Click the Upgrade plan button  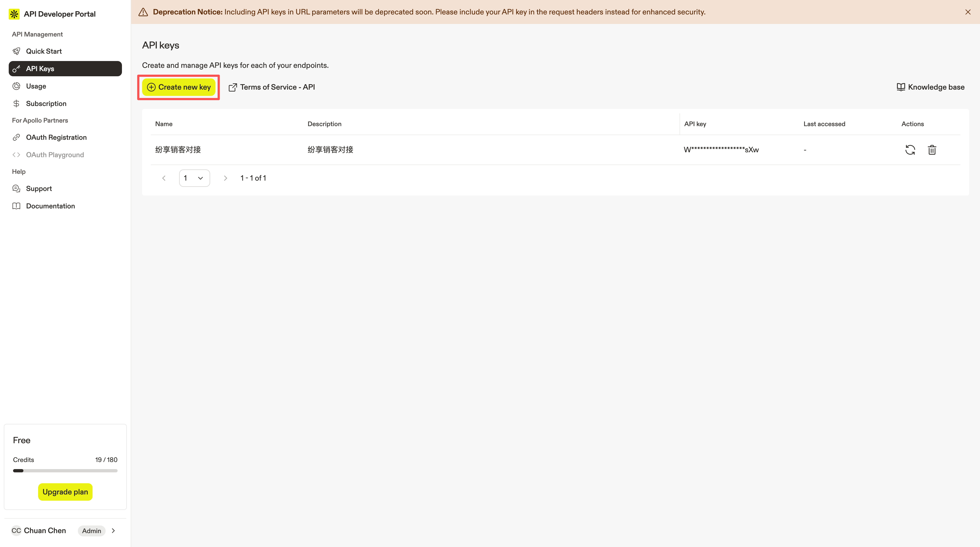tap(65, 492)
